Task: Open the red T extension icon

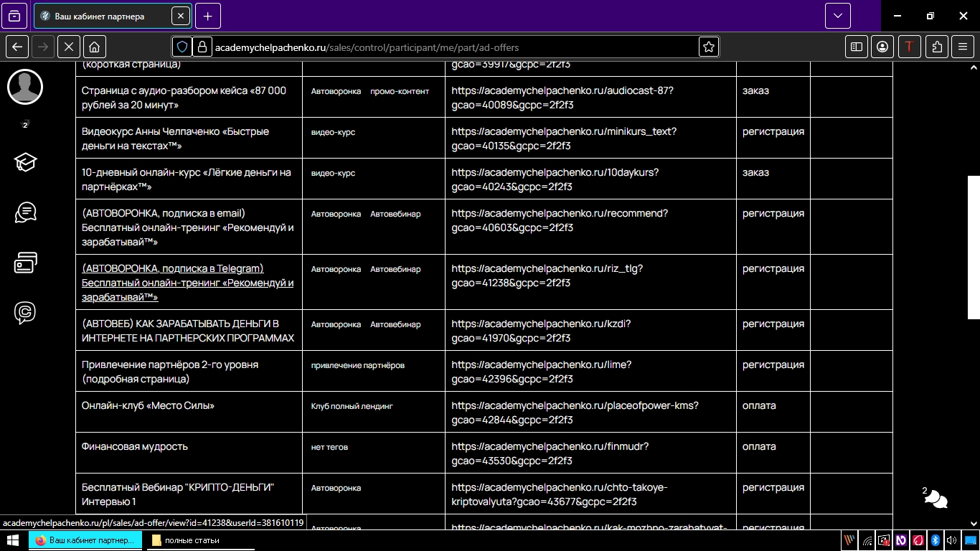Action: pyautogui.click(x=910, y=47)
